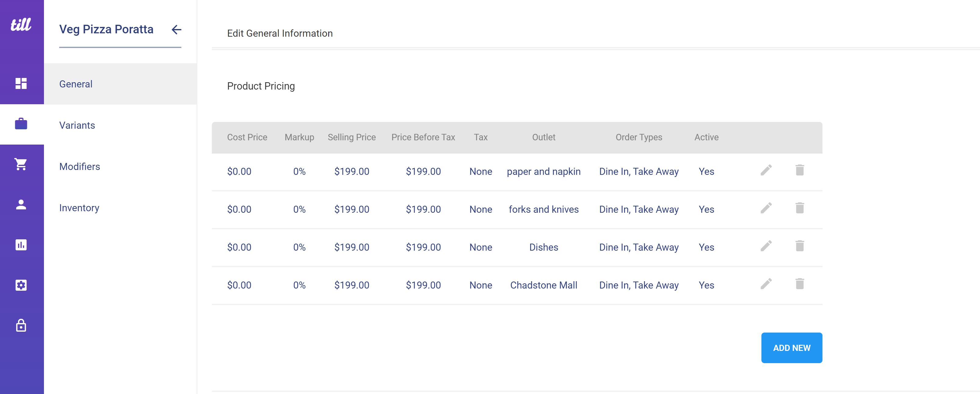Click the ADD NEW button
Screen dimensions: 980x394
pyautogui.click(x=792, y=348)
